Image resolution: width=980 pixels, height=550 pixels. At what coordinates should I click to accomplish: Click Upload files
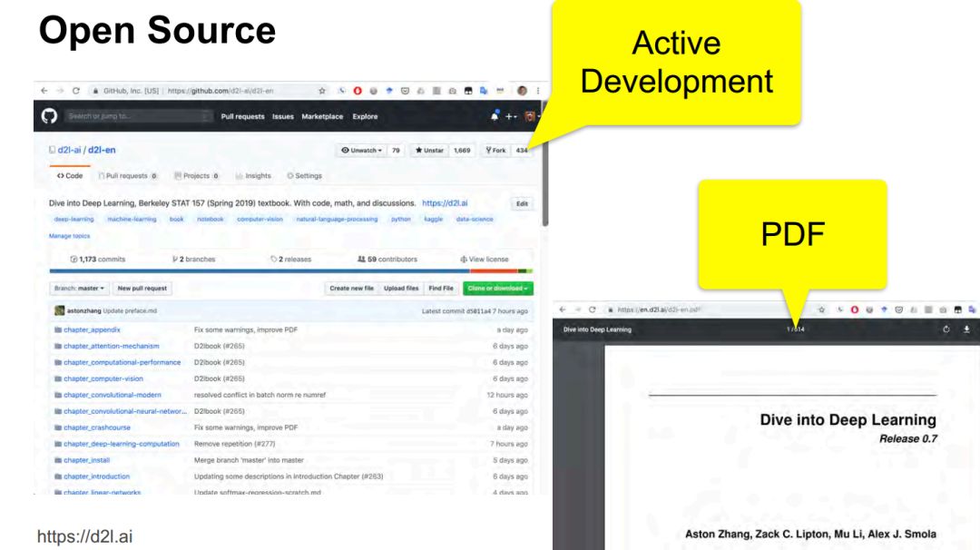401,288
